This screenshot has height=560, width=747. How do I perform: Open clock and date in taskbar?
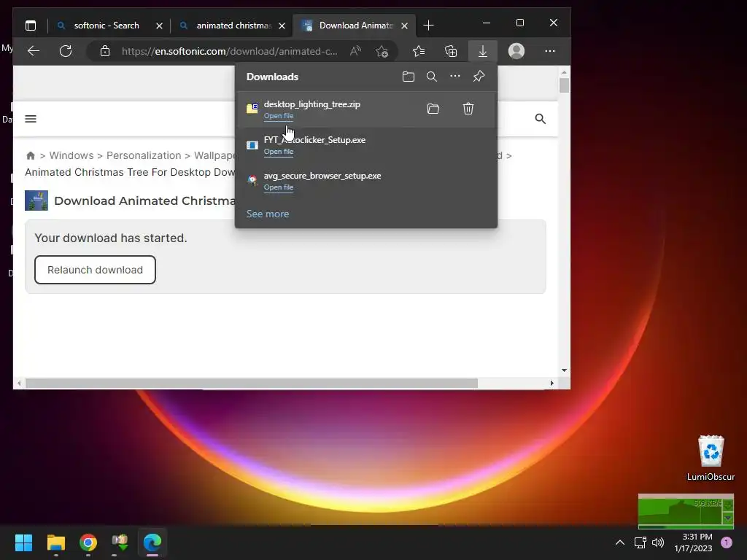pos(693,542)
